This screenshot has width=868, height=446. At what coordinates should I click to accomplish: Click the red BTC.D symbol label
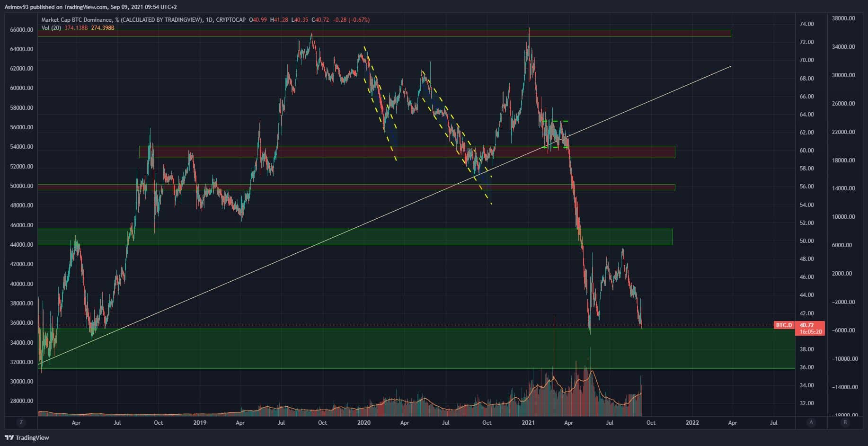[783, 325]
